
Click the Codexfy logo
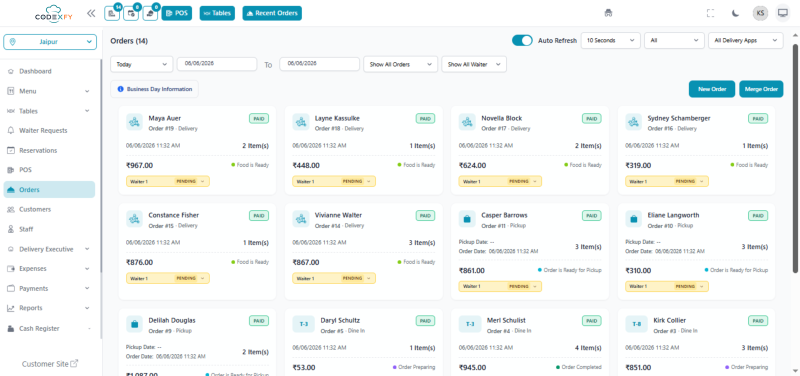[x=54, y=13]
